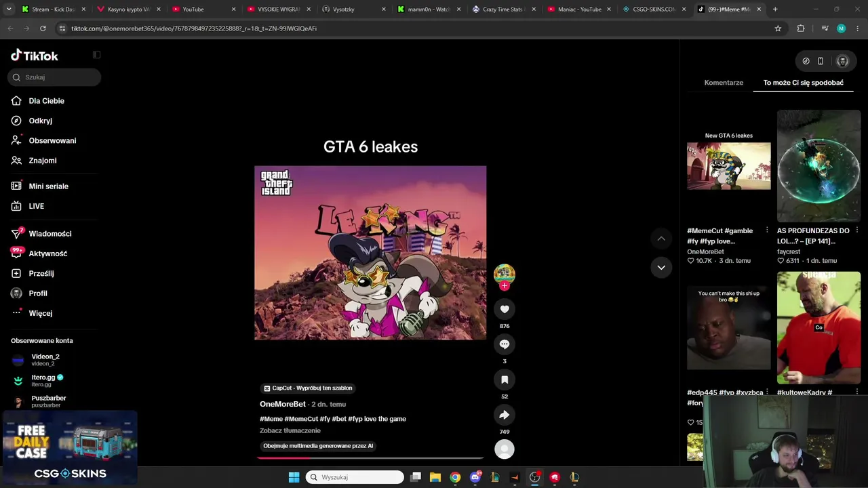Open options for AS PROFUNDEZAS DO LOL video

(857, 230)
